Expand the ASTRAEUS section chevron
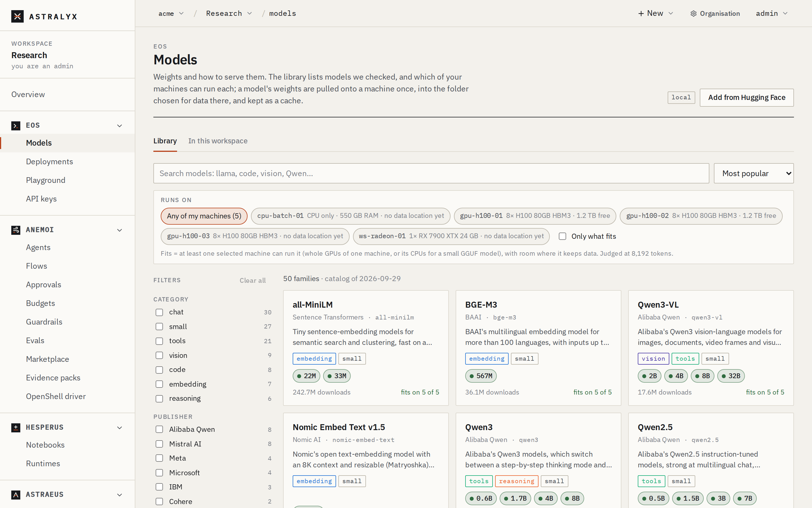Viewport: 812px width, 508px height. tap(120, 495)
